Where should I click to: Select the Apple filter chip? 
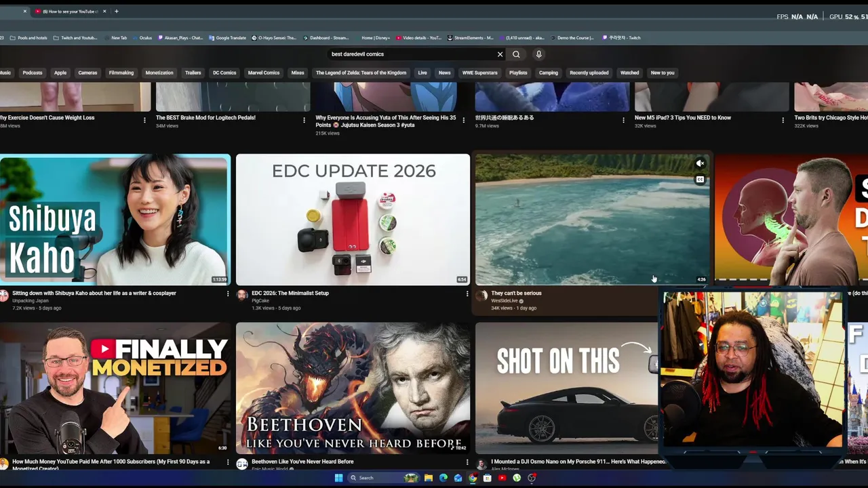pyautogui.click(x=60, y=73)
